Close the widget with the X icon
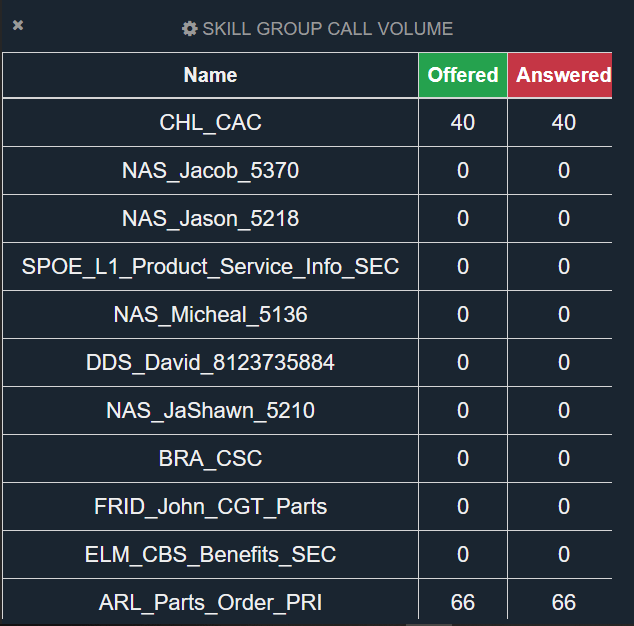The image size is (634, 626). pos(18,25)
